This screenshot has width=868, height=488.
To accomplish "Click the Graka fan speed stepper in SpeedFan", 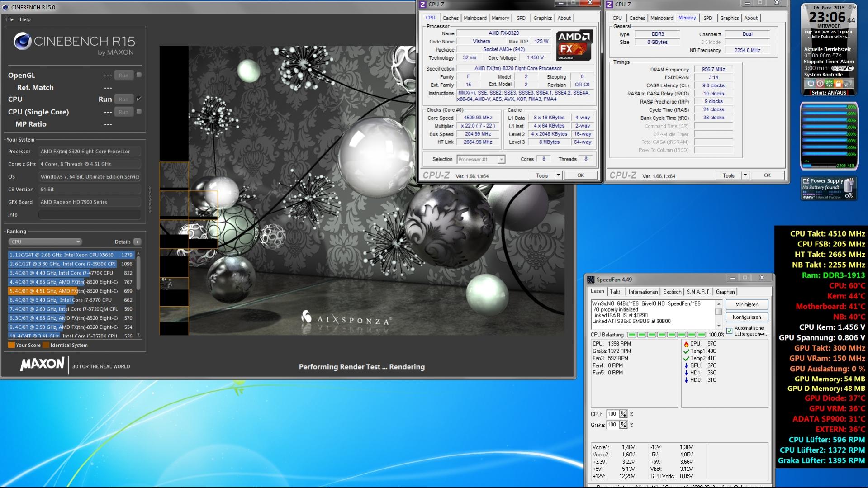I will [623, 425].
